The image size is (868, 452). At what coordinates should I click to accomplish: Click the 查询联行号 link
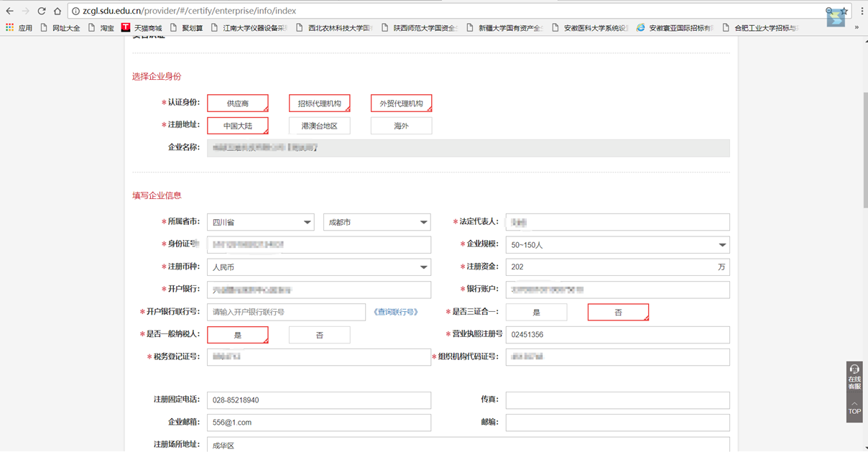point(395,313)
